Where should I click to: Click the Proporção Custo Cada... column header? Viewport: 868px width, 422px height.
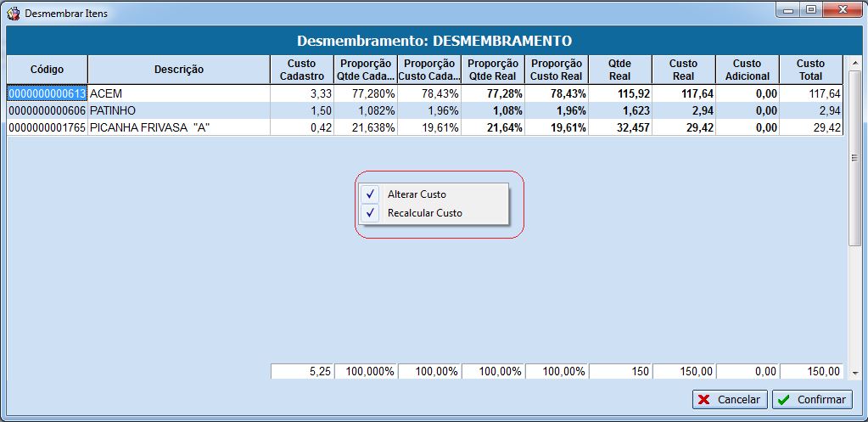tap(429, 70)
